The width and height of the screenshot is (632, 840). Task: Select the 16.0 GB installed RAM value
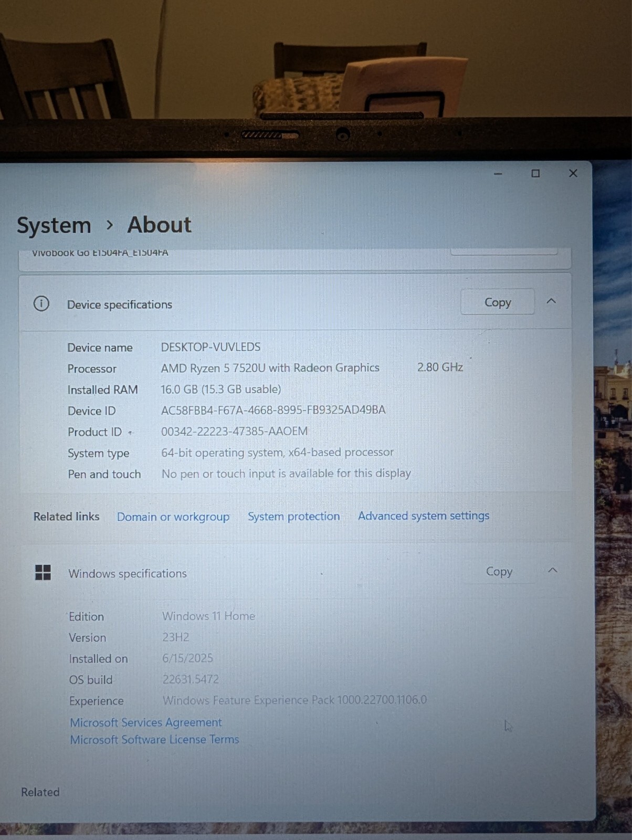[x=220, y=389]
